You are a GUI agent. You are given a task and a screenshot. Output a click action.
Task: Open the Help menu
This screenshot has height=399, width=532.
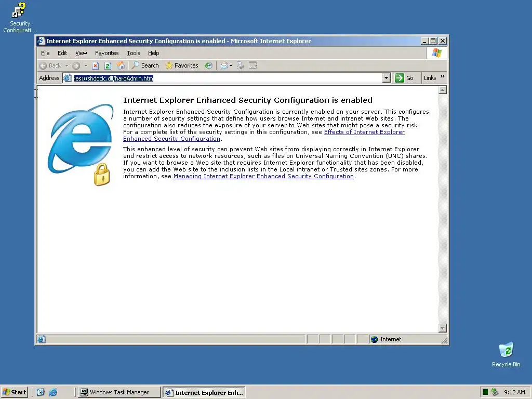pyautogui.click(x=153, y=53)
